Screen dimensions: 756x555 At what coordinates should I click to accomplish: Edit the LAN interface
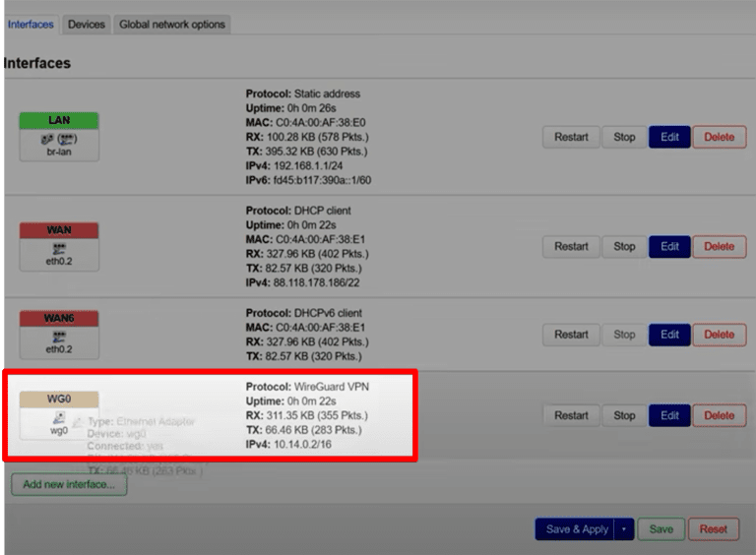[x=669, y=138]
